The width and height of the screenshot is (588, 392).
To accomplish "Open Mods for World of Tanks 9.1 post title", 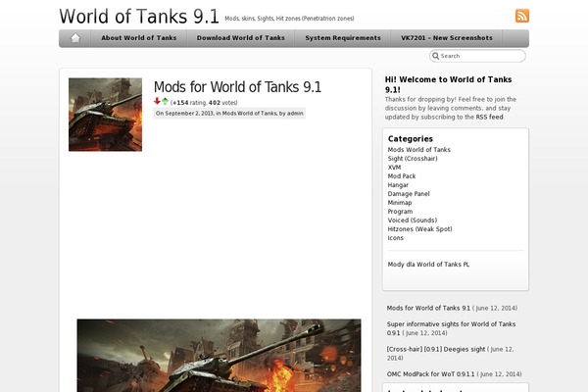I will (x=237, y=87).
